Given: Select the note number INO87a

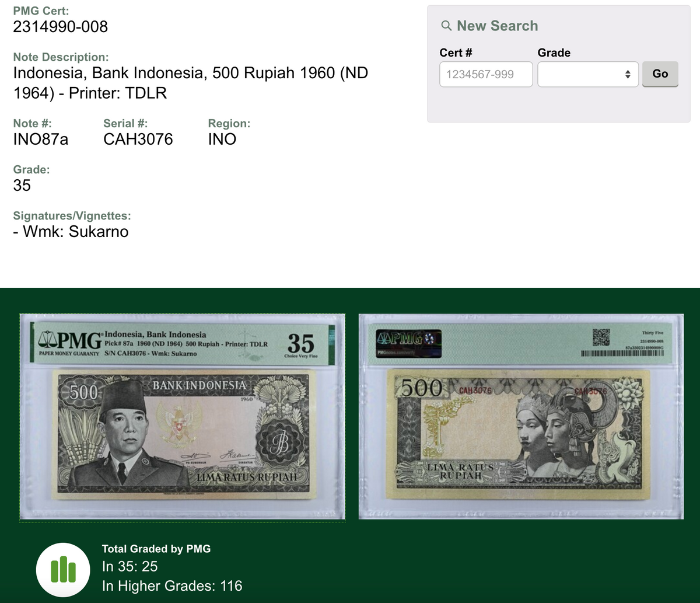Looking at the screenshot, I should tap(41, 139).
